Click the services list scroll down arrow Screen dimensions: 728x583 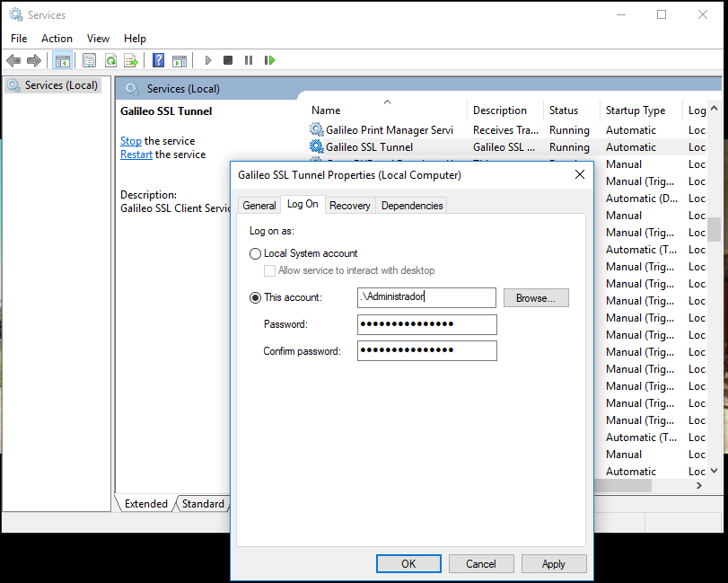(714, 471)
